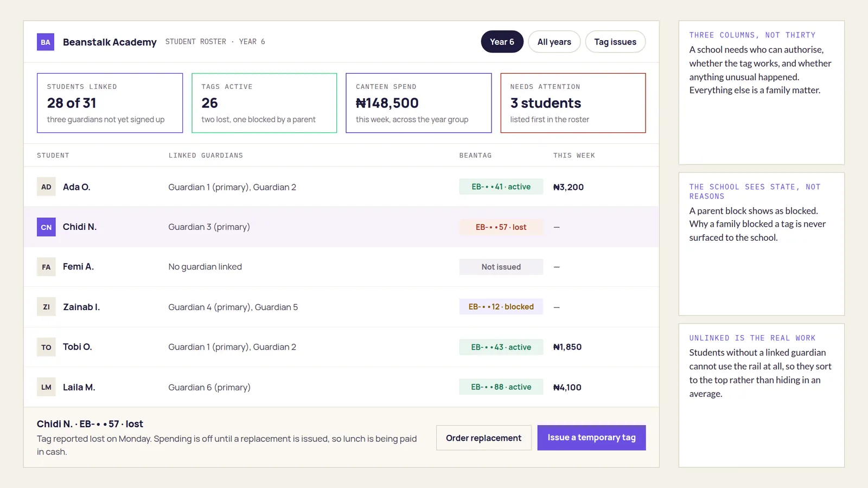
Task: Click the ZI avatar for Zainab I.
Action: click(46, 307)
